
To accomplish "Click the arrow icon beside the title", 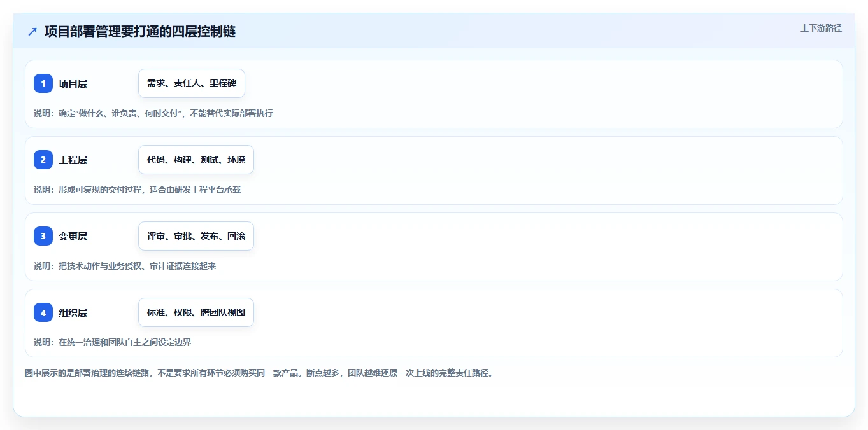I will [32, 31].
